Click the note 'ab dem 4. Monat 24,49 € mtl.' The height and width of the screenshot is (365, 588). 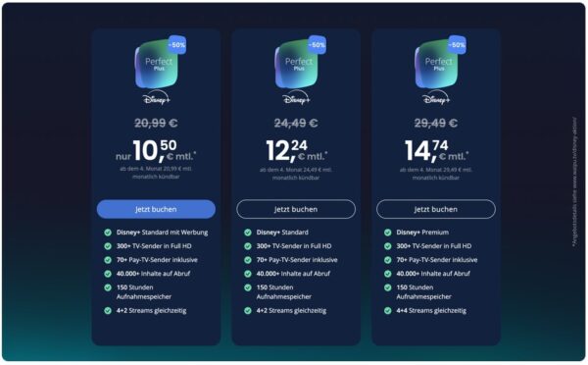(x=296, y=170)
